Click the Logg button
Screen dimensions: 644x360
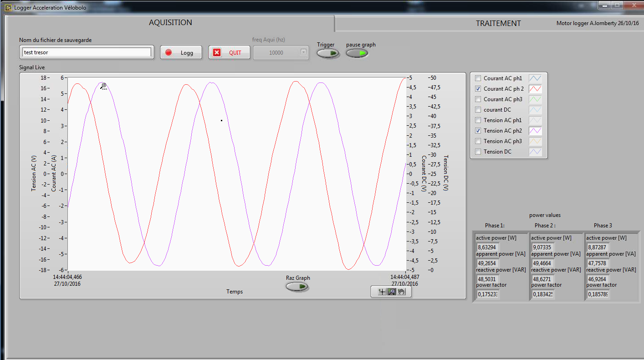click(181, 52)
